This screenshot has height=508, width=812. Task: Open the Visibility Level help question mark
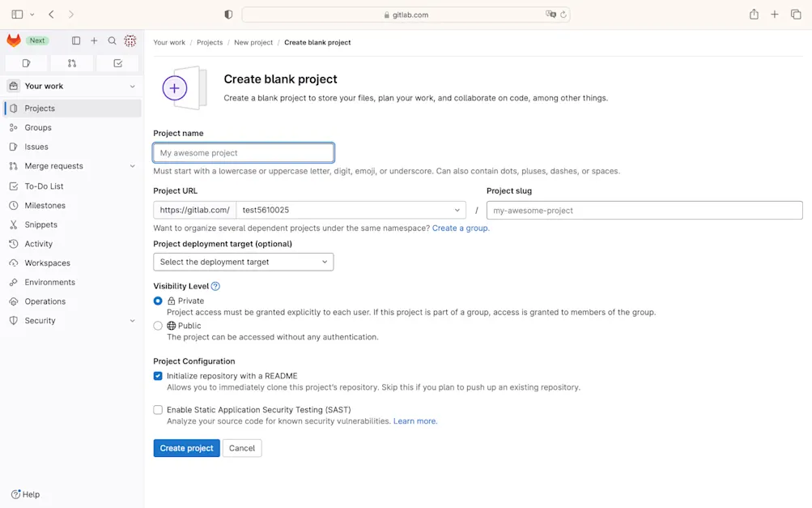click(x=215, y=285)
